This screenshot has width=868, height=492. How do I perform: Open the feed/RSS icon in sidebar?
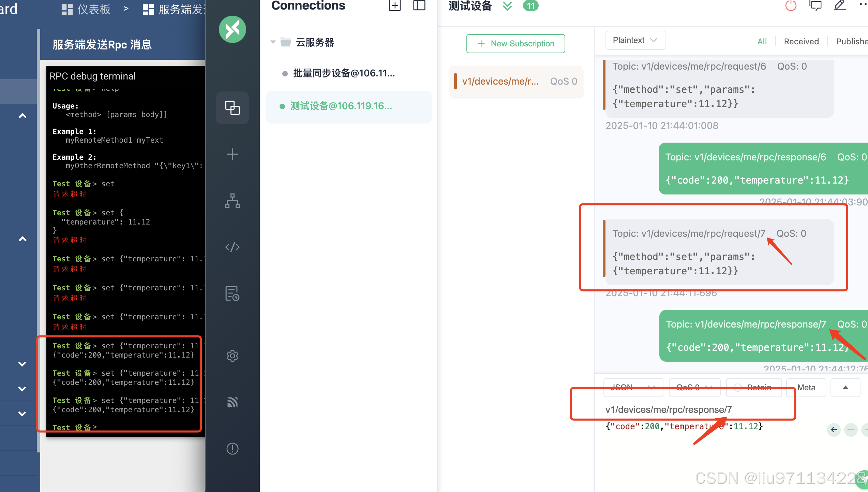[x=233, y=402]
